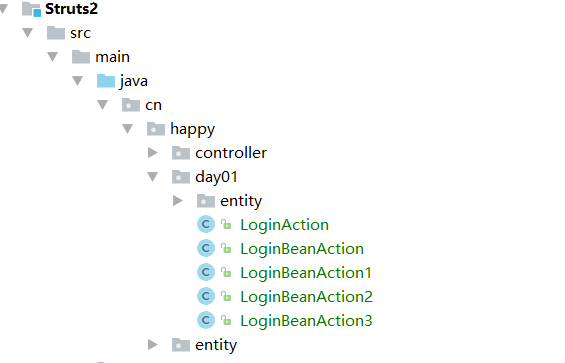Click the entity package icon inside day01
The width and height of the screenshot is (565, 363).
pyautogui.click(x=206, y=201)
